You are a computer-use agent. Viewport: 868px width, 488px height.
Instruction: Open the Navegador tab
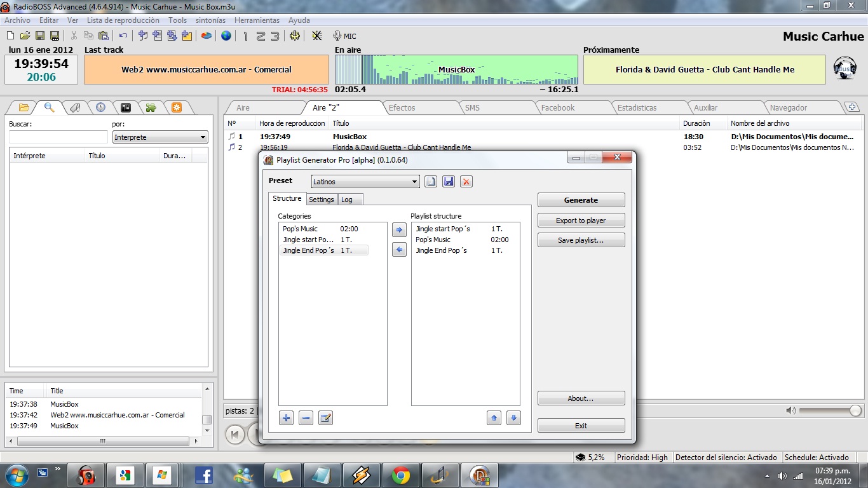click(x=789, y=108)
